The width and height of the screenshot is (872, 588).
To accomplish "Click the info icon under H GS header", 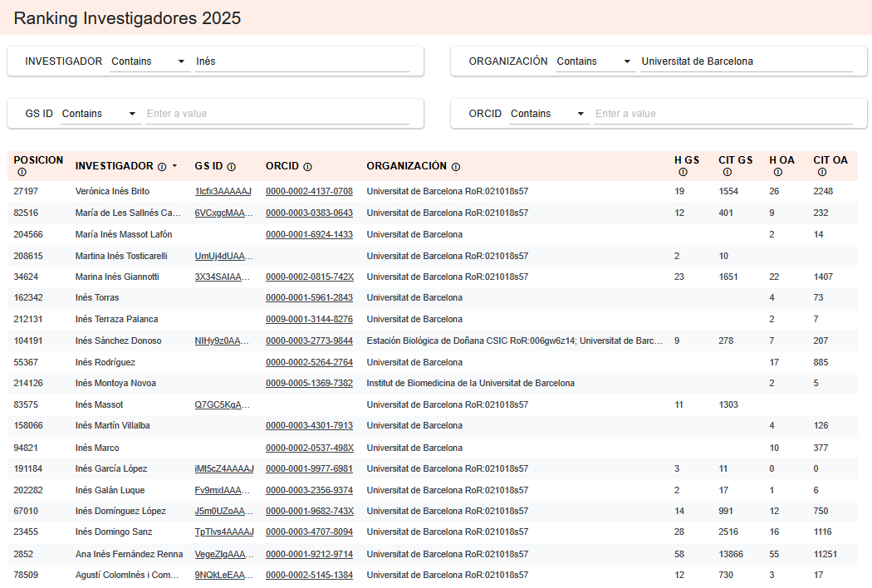I will tap(683, 173).
